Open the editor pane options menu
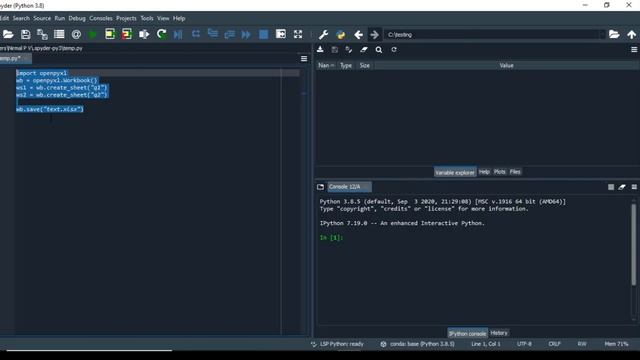 click(304, 59)
